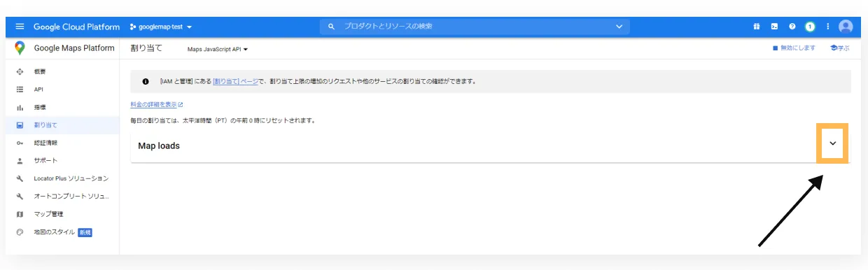Viewport: 868px width, 270px height.
Task: Click the 学ぶ learn button
Action: [839, 48]
